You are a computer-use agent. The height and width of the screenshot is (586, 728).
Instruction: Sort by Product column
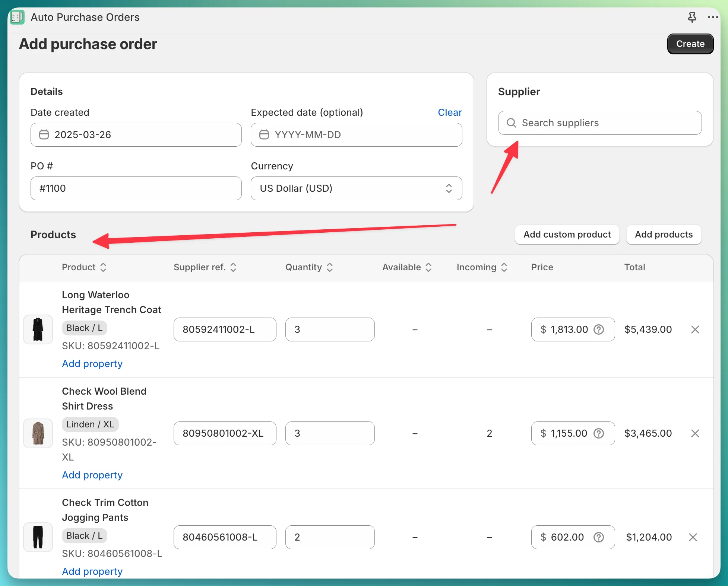click(x=84, y=267)
